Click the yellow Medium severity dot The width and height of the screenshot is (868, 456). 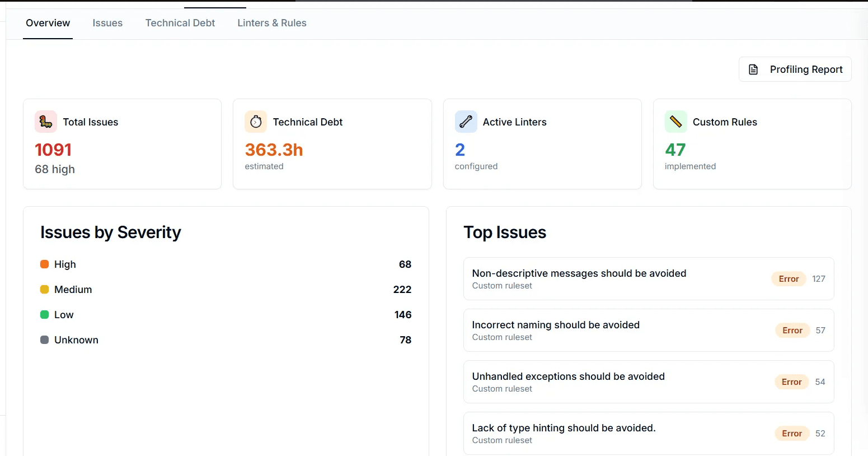[x=44, y=289]
